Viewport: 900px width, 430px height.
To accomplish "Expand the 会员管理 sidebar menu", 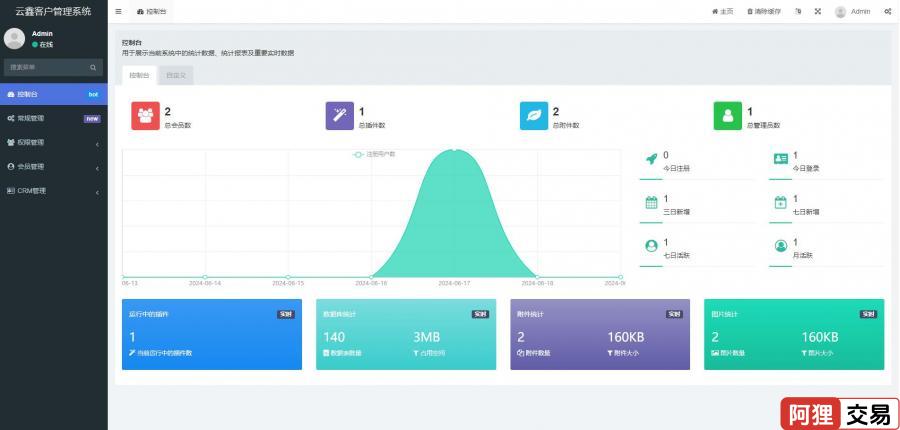I will 53,166.
